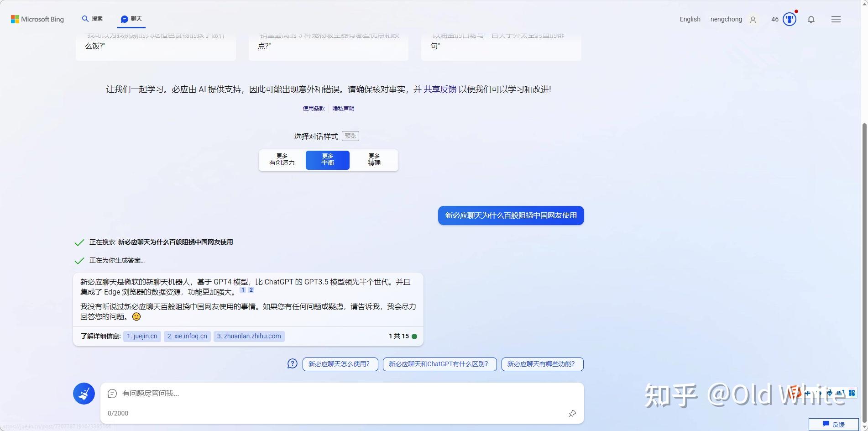
Task: Click the green checkmark beside 正在为你生成答案
Action: pyautogui.click(x=79, y=261)
